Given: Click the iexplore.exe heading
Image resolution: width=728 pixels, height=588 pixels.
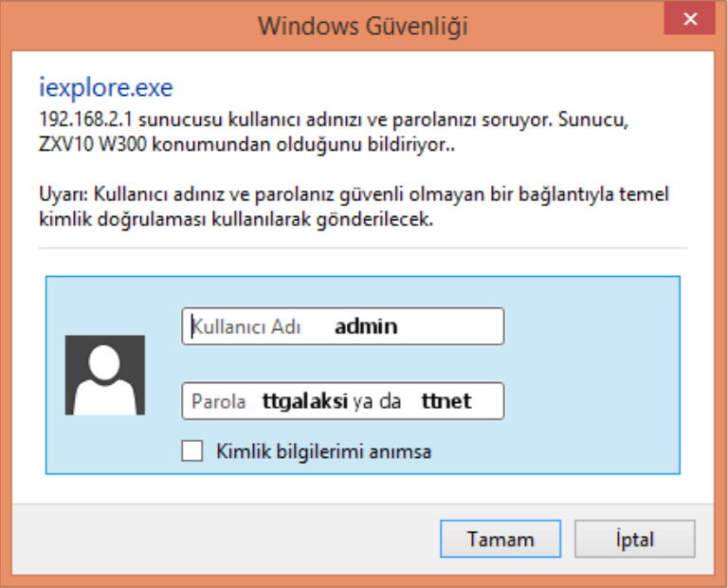Looking at the screenshot, I should pos(105,88).
